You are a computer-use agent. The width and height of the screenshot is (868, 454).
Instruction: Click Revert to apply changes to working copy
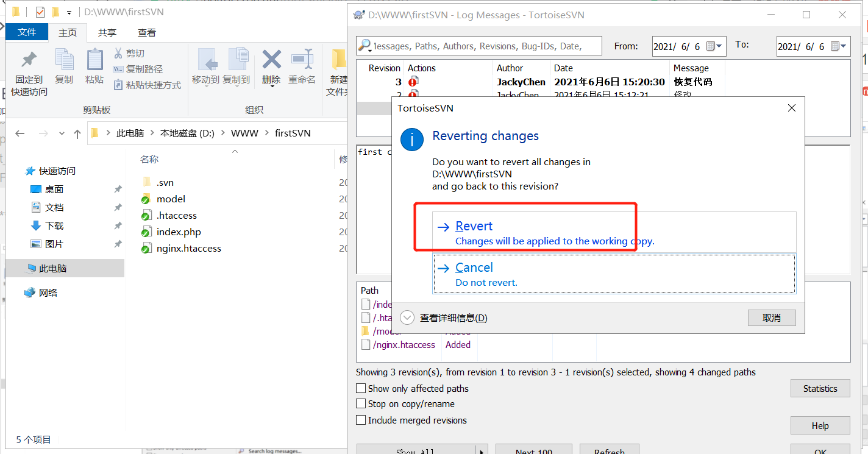[x=614, y=232]
